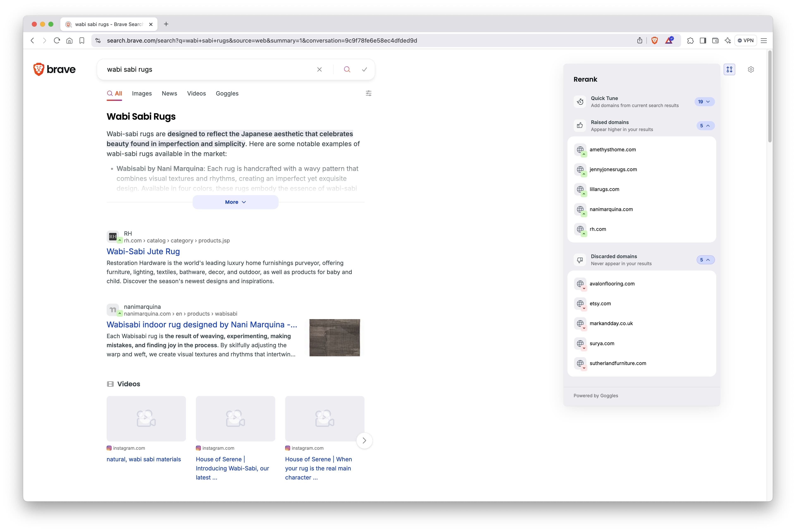Click the Brave logo
The width and height of the screenshot is (796, 532).
tap(54, 69)
